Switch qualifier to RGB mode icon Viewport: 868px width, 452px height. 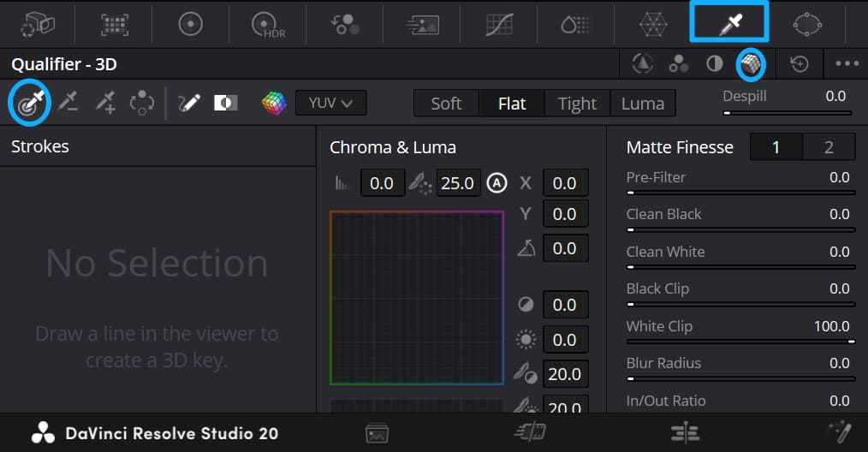click(x=678, y=64)
